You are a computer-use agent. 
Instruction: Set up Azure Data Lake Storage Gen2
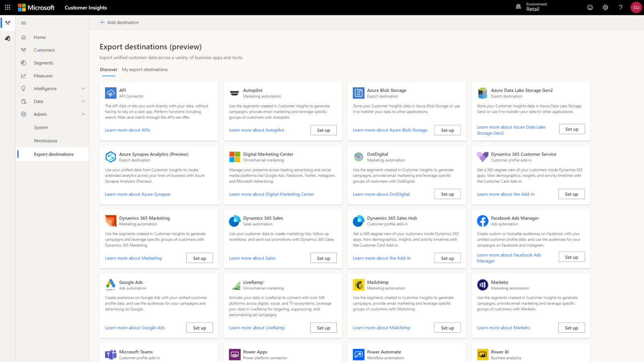[x=572, y=129]
